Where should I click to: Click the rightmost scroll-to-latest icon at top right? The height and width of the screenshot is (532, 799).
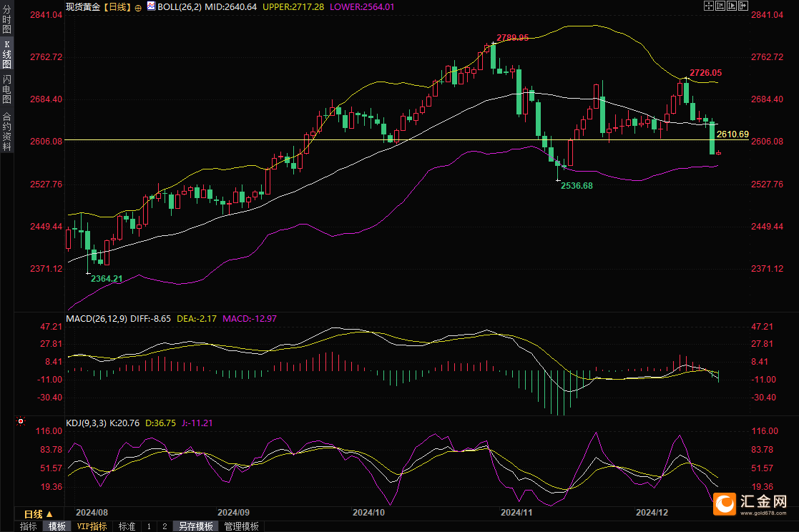click(743, 6)
